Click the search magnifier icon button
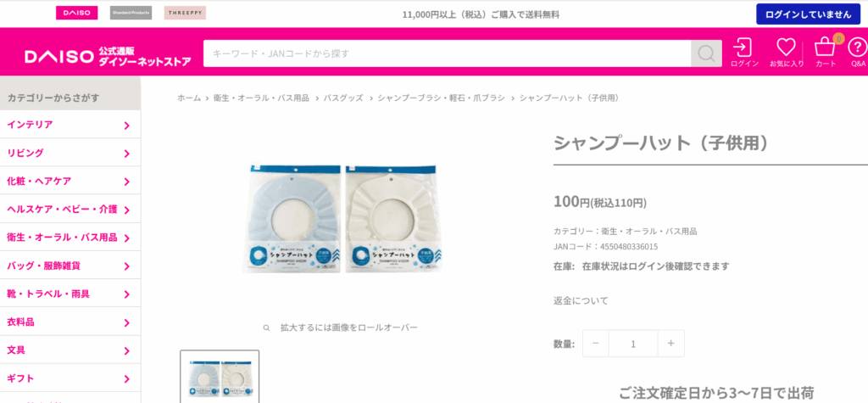The width and height of the screenshot is (868, 403). (x=706, y=53)
